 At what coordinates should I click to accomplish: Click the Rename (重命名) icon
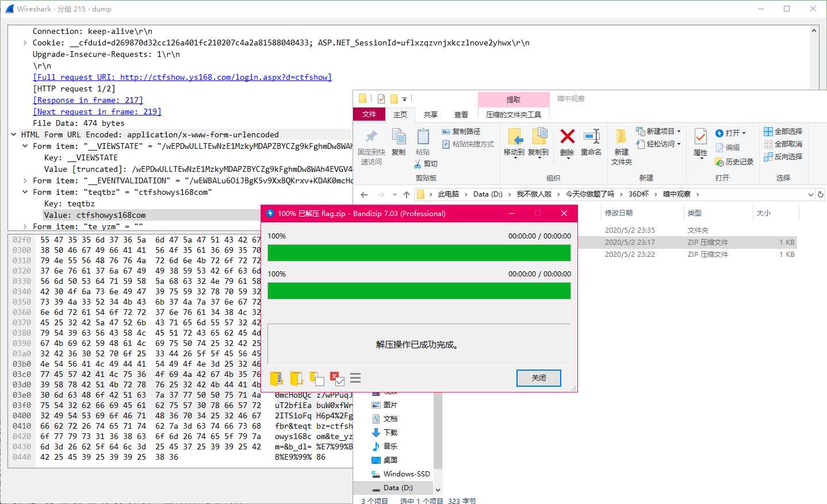[x=591, y=136]
